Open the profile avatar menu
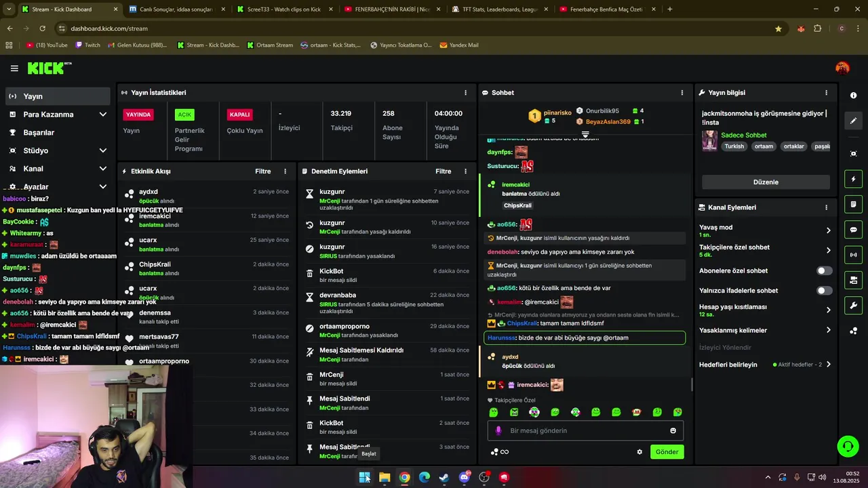 click(842, 68)
